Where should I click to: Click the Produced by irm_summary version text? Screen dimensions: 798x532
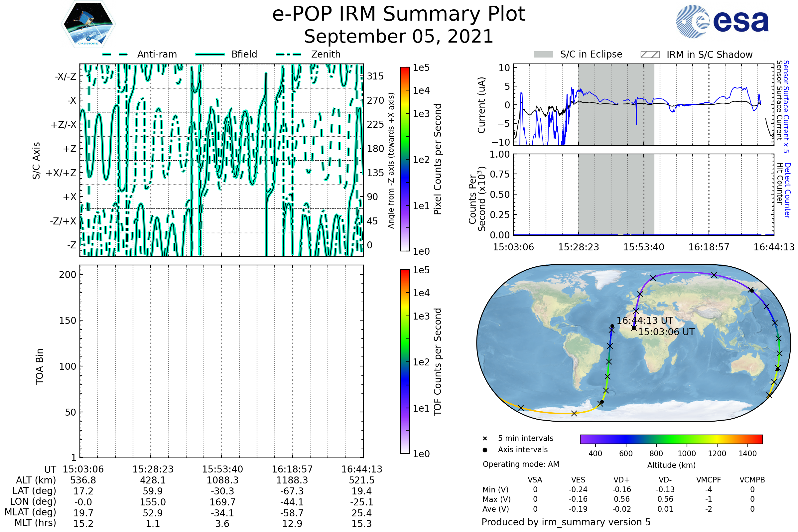click(x=566, y=522)
